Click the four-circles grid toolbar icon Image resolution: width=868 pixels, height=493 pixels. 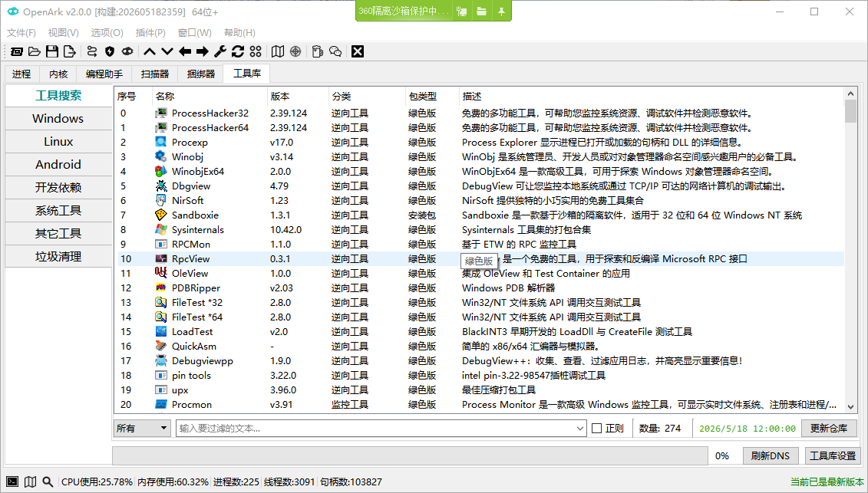pos(256,51)
